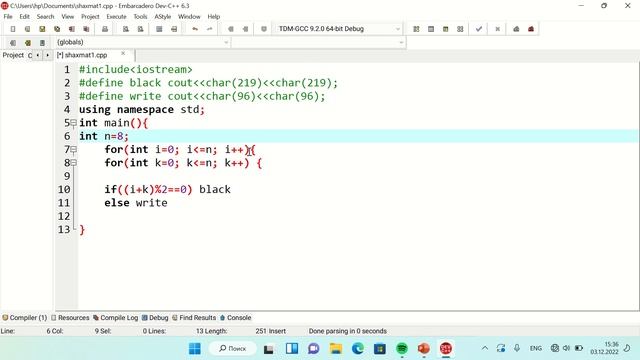
Task: Click the forward navigation arrow in the toolbar
Action: tap(245, 29)
